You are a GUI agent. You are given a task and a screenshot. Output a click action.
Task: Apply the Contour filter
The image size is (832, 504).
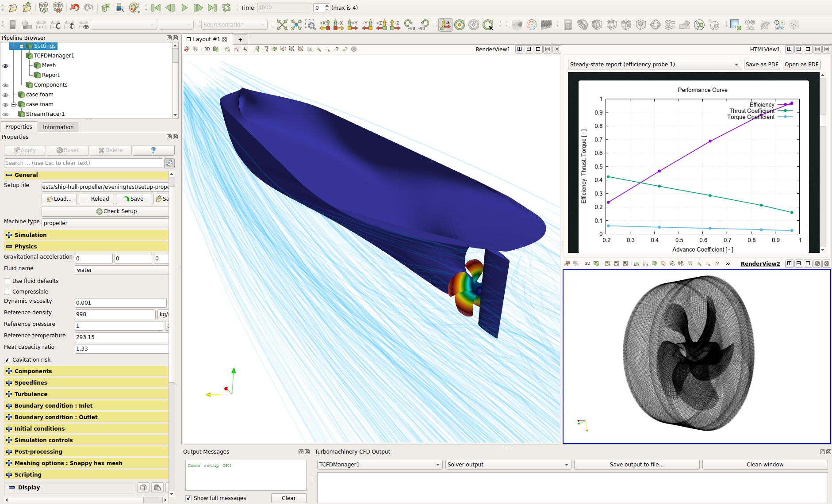coord(583,25)
